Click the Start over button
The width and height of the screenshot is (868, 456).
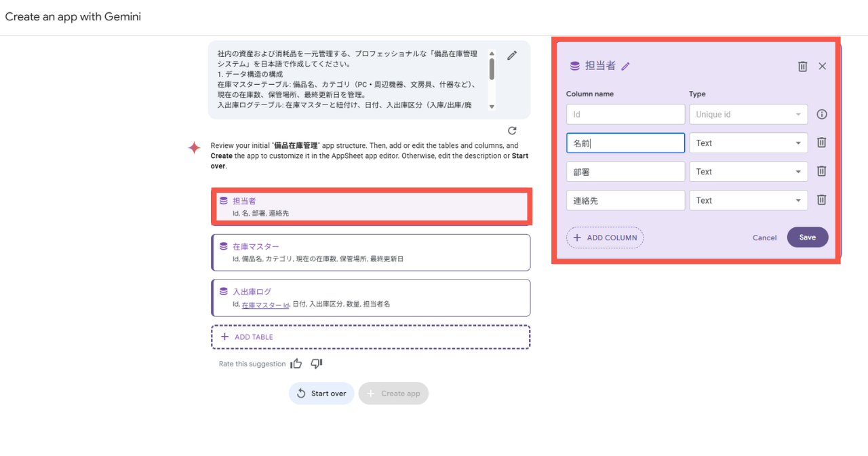321,394
